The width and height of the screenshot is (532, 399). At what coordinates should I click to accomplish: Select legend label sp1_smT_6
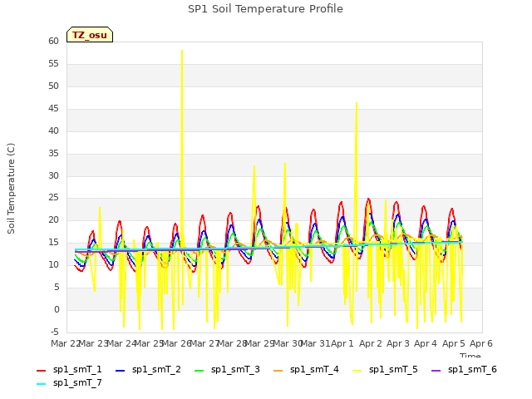point(472,369)
